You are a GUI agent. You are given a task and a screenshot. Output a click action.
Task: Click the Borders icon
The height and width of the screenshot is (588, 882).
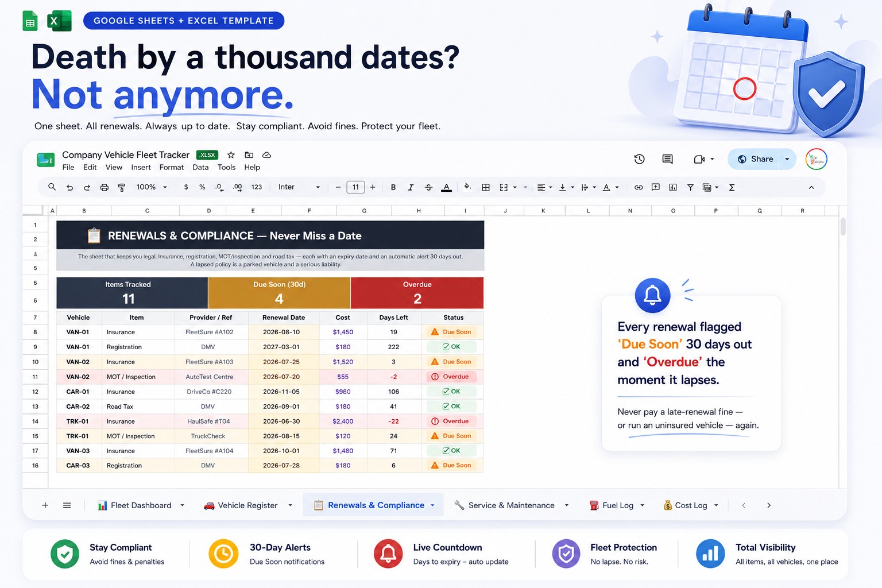(485, 187)
